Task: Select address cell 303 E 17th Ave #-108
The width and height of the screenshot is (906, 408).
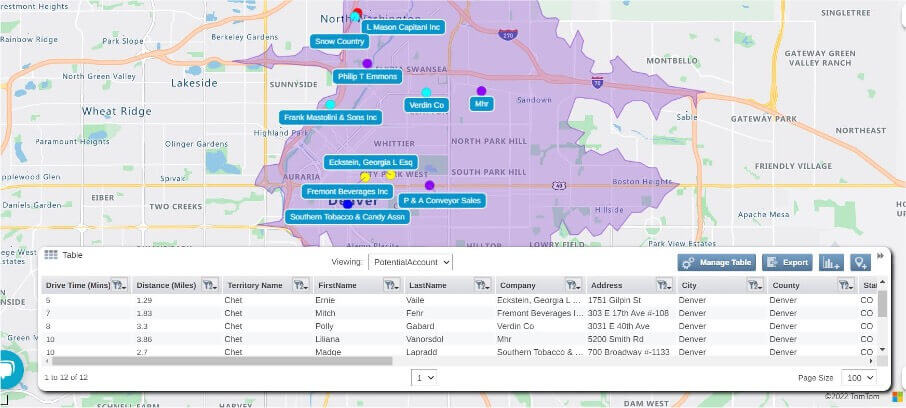Action: coord(630,313)
